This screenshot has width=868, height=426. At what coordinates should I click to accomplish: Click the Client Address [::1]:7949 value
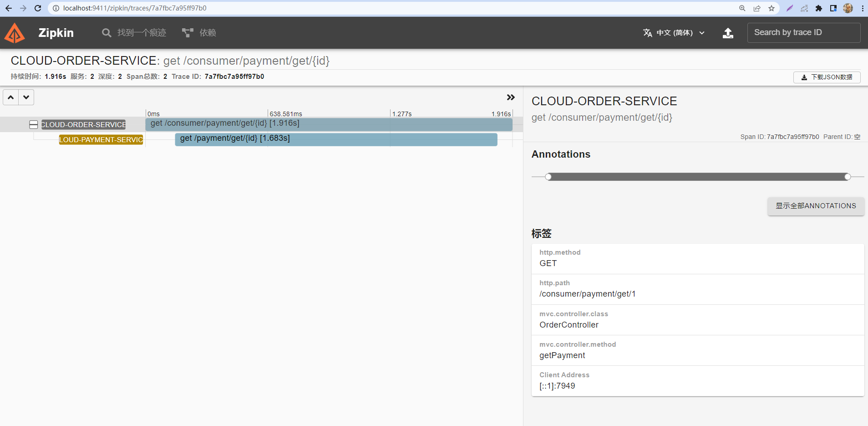557,386
